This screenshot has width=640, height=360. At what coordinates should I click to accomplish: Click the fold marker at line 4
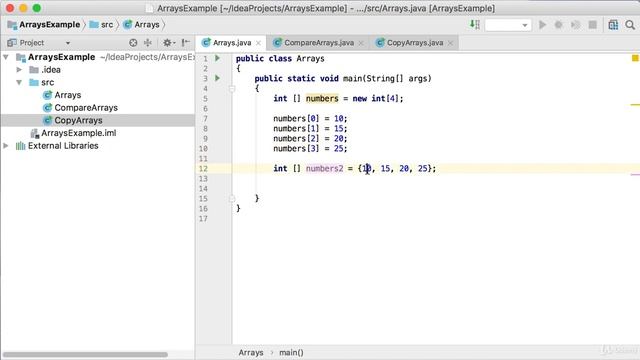click(x=232, y=89)
